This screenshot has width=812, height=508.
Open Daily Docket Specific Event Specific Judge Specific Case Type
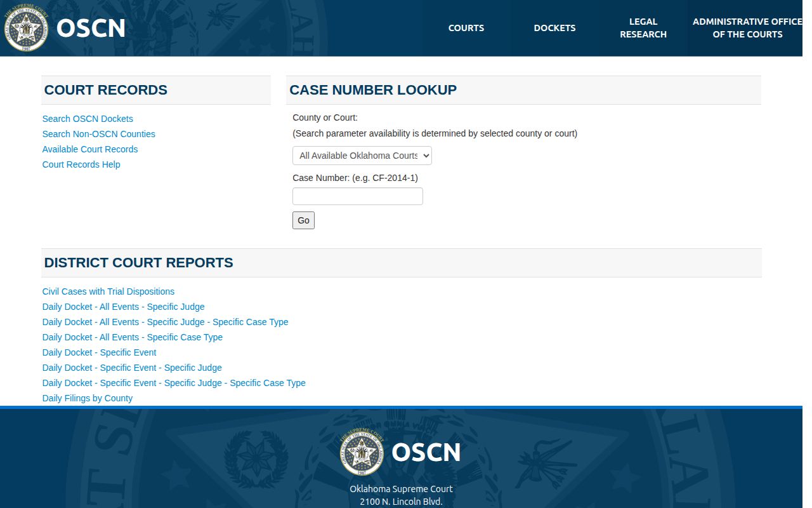click(174, 383)
